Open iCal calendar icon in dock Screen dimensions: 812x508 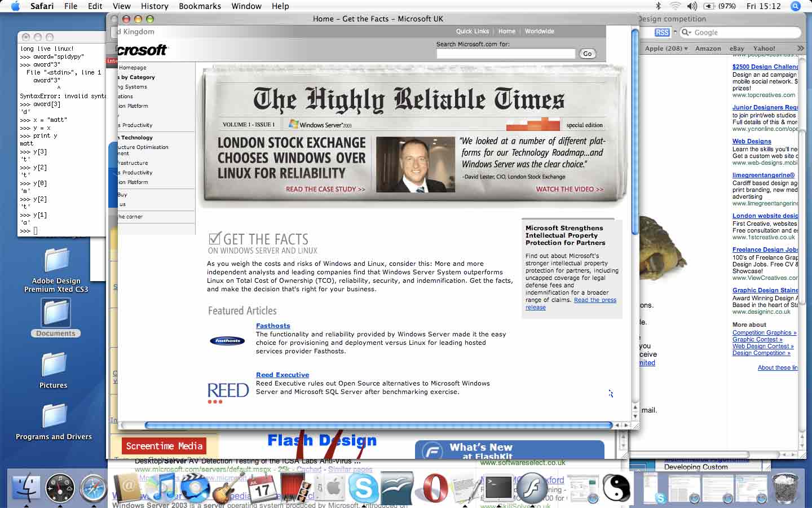[x=262, y=488]
